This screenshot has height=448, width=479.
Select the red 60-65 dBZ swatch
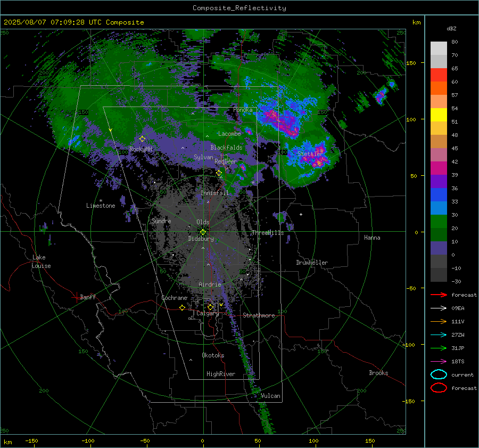coord(439,75)
